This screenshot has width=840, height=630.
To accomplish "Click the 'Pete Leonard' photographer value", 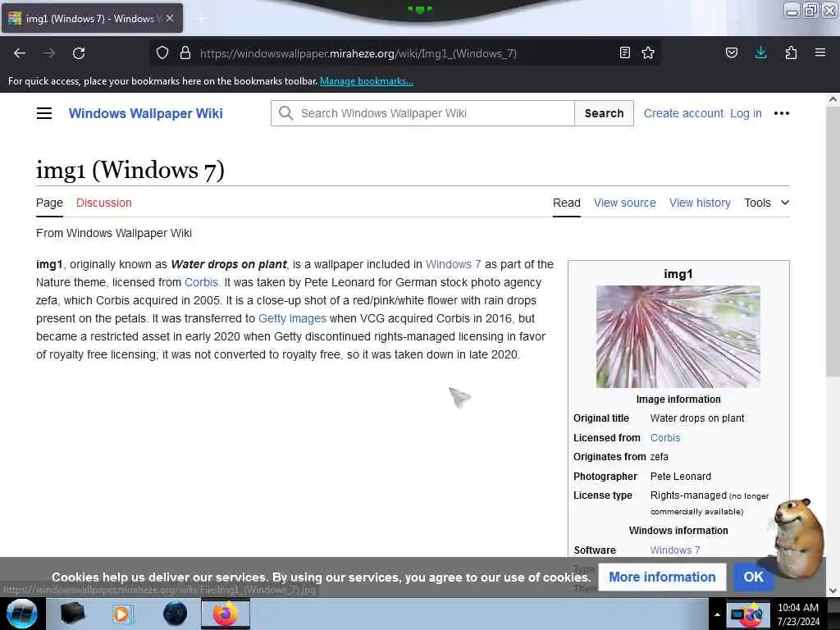I will [x=681, y=477].
